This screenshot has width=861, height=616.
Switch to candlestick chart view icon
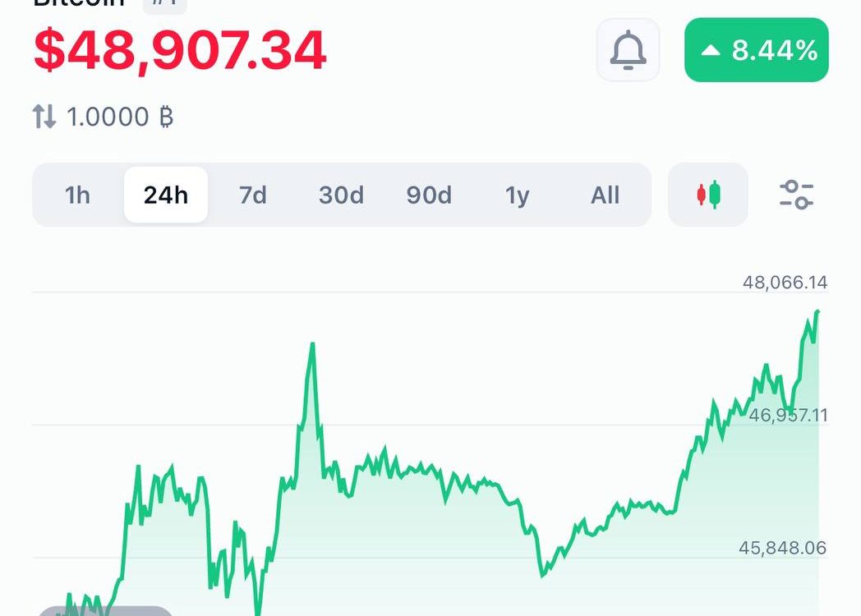tap(708, 195)
